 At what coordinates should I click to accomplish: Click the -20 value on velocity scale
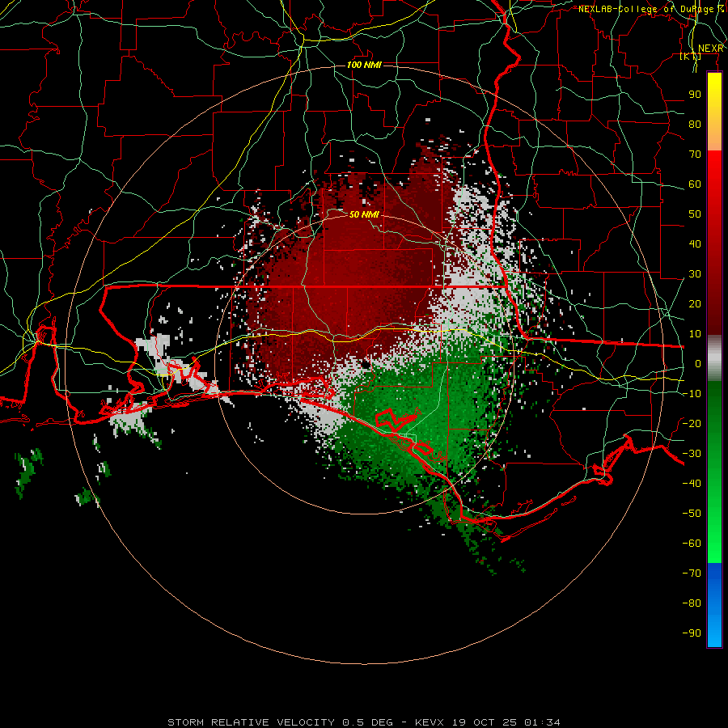[x=692, y=424]
